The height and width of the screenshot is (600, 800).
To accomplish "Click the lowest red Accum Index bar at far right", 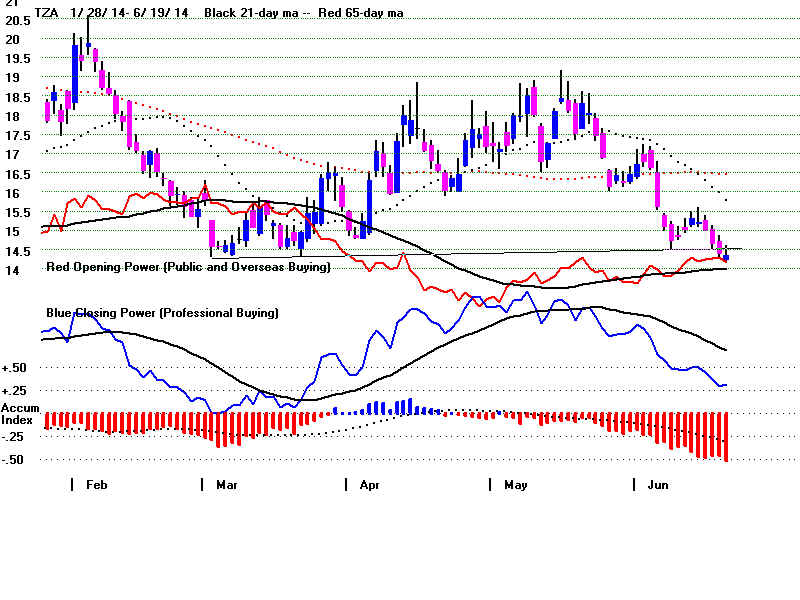I will [x=726, y=437].
